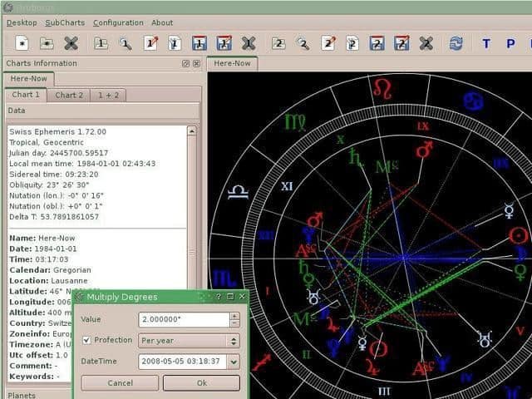The height and width of the screenshot is (399, 532).
Task: Click the DateTime input field
Action: click(183, 362)
